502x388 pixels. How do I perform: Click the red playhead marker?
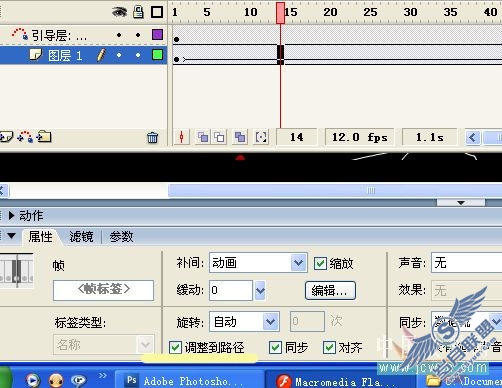coord(280,13)
